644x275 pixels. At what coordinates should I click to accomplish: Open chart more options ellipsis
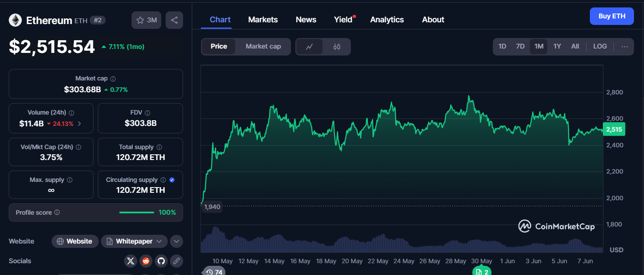tap(625, 47)
